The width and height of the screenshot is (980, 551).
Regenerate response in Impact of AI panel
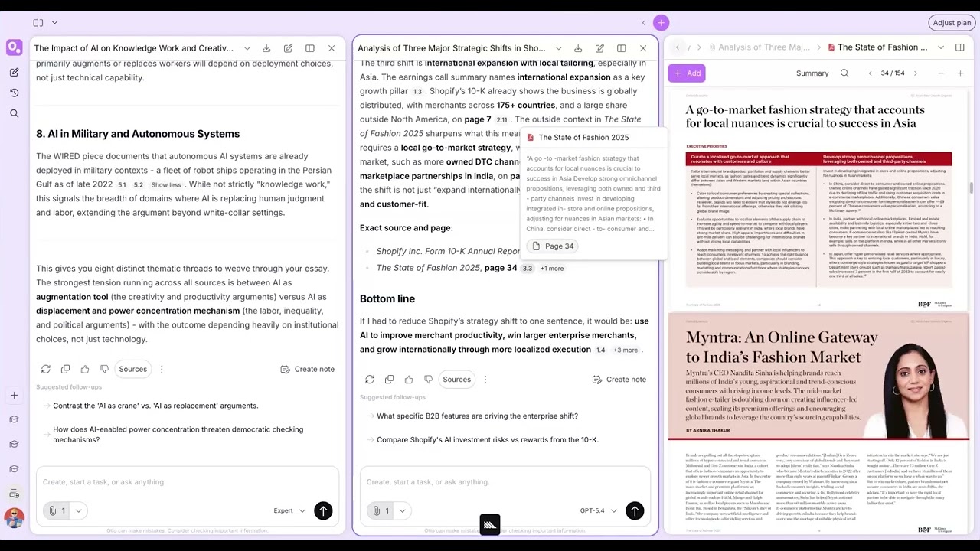point(46,369)
